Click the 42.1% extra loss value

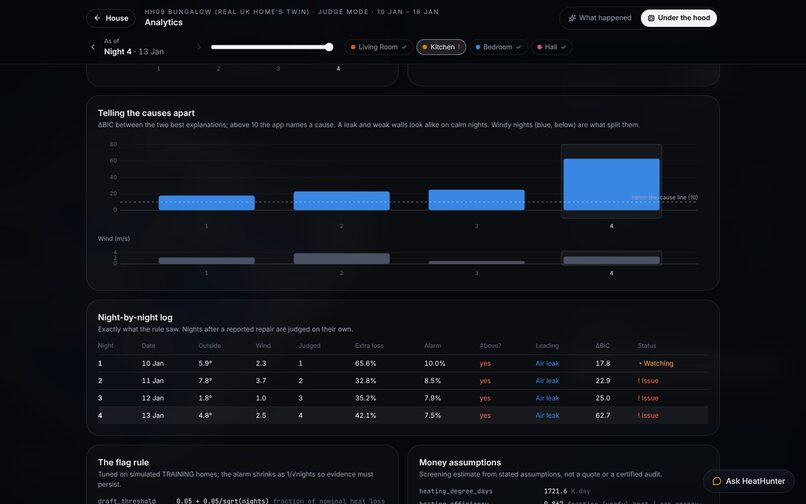point(365,415)
